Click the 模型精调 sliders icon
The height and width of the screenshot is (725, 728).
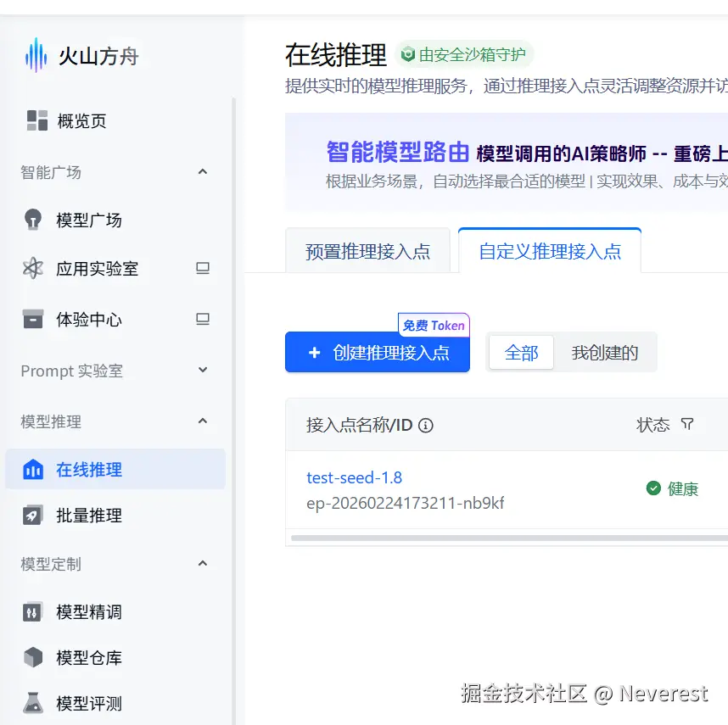[x=33, y=612]
